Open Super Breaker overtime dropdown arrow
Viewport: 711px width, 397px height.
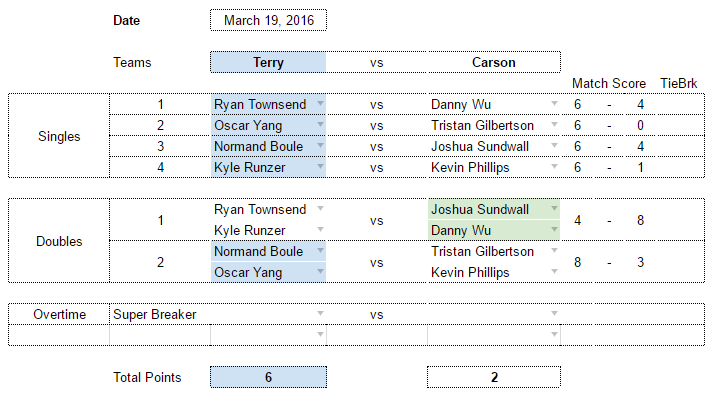tap(320, 314)
